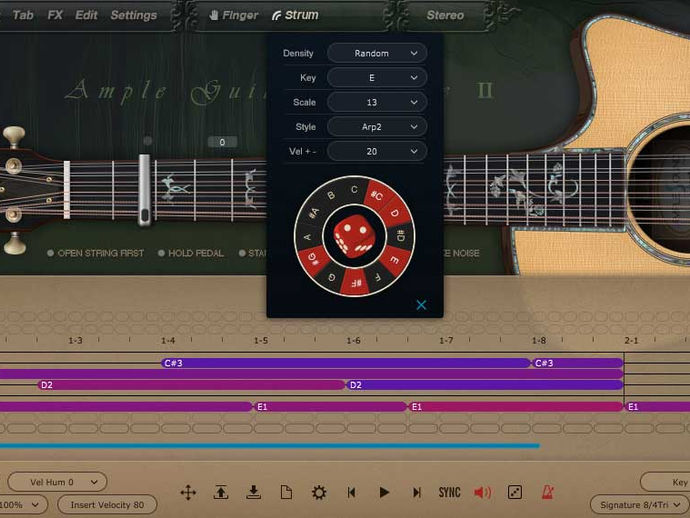Viewport: 690px width, 518px height.
Task: Toggle #D note on the wheel
Action: [400, 236]
